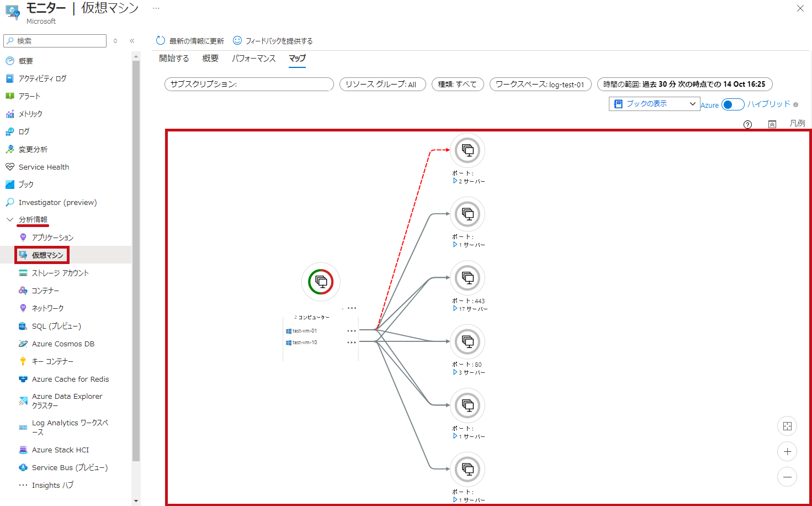
Task: Open キー コンテナー insights
Action: (x=52, y=361)
